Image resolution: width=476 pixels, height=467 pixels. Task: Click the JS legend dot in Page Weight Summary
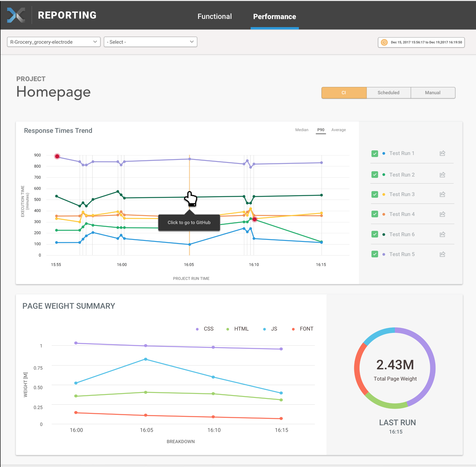tap(264, 329)
